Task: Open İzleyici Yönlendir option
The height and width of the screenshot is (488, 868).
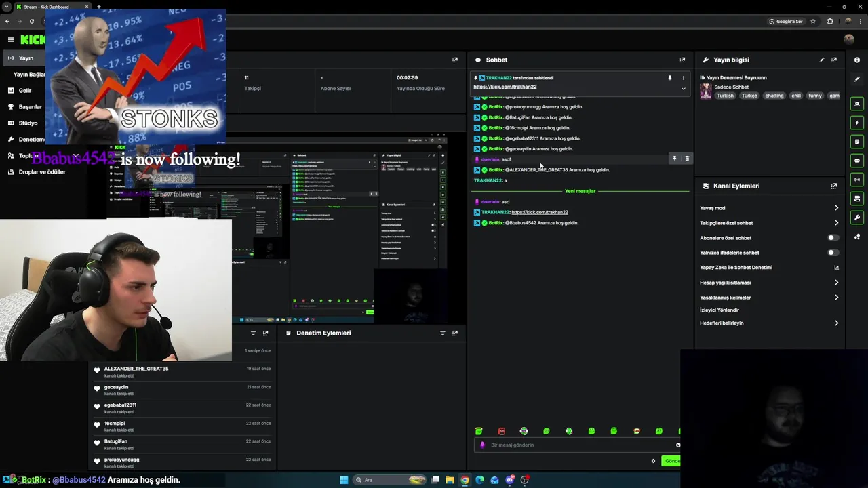Action: (719, 310)
